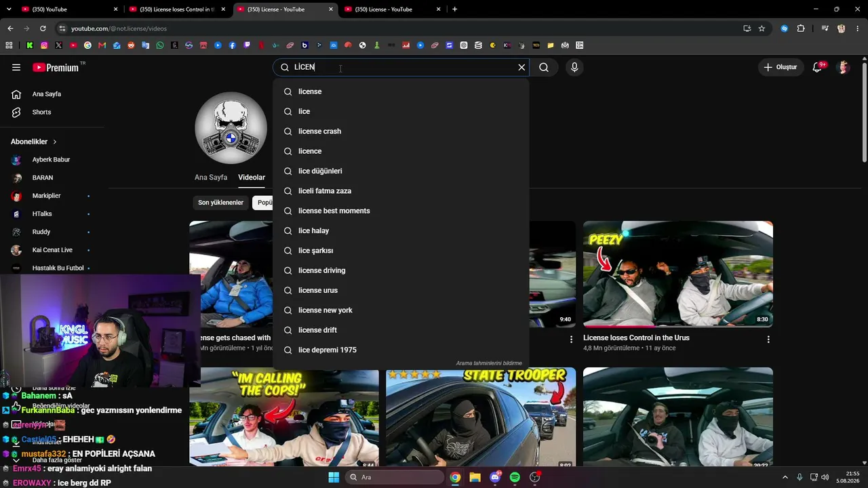Open the Windows Start menu
This screenshot has width=868, height=488.
click(x=334, y=477)
